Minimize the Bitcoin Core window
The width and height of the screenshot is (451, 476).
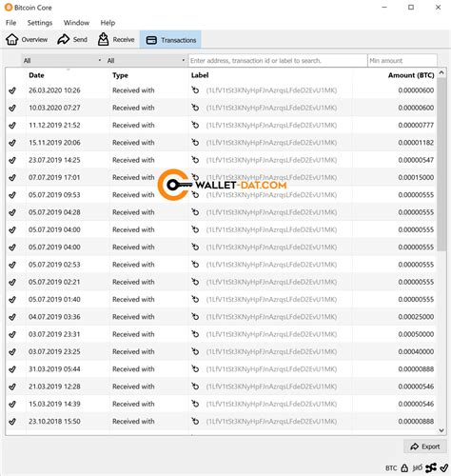coord(384,8)
